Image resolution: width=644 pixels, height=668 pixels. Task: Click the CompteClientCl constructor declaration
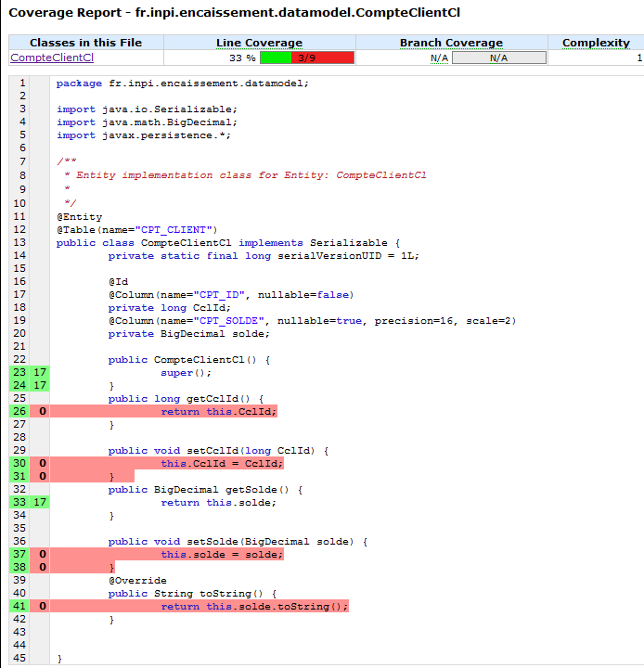[x=188, y=360]
